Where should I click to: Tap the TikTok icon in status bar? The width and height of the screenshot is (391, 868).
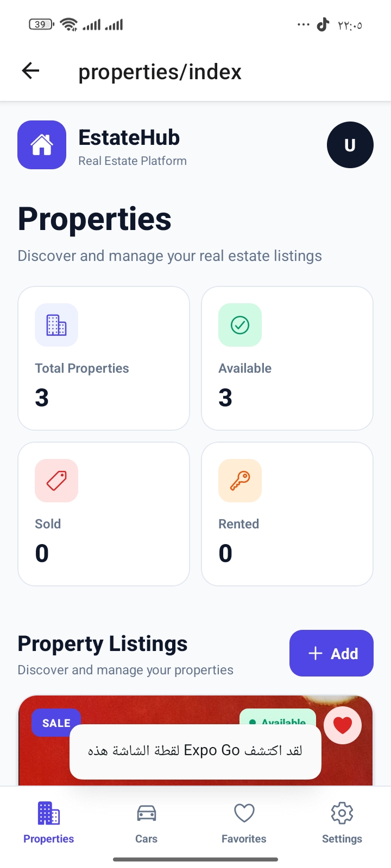(x=323, y=24)
